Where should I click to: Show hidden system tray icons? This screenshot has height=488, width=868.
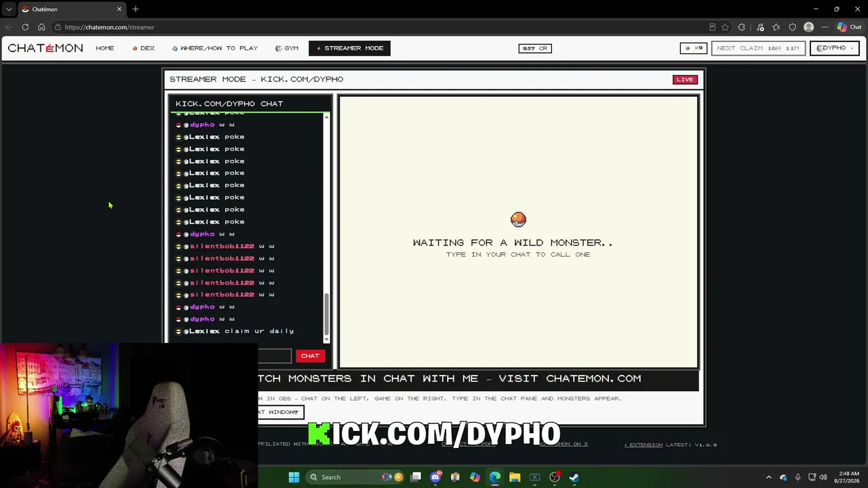click(x=768, y=477)
